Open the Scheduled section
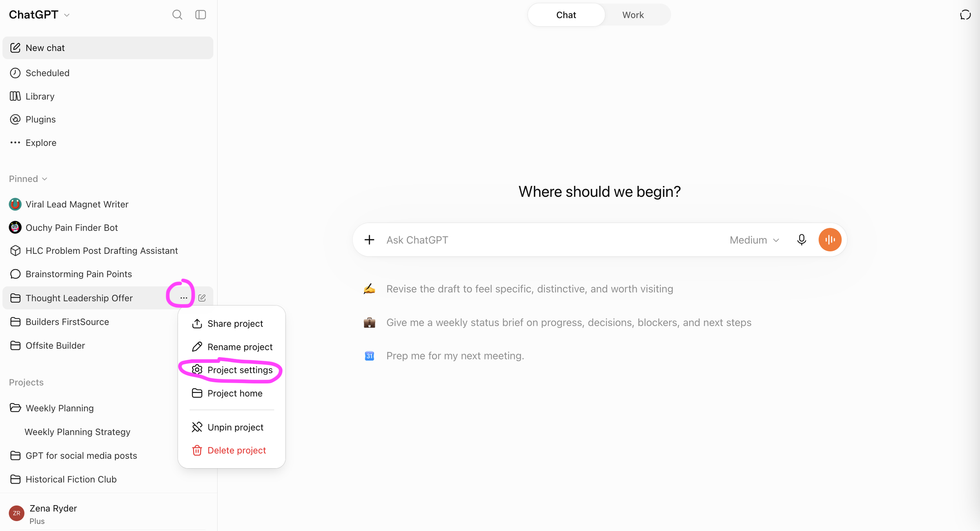Viewport: 980px width, 531px height. (x=108, y=73)
